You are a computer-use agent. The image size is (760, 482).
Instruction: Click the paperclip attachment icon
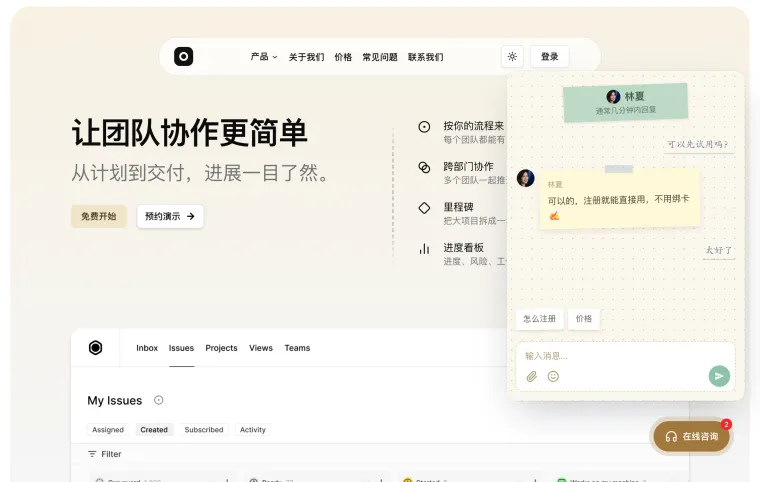532,376
